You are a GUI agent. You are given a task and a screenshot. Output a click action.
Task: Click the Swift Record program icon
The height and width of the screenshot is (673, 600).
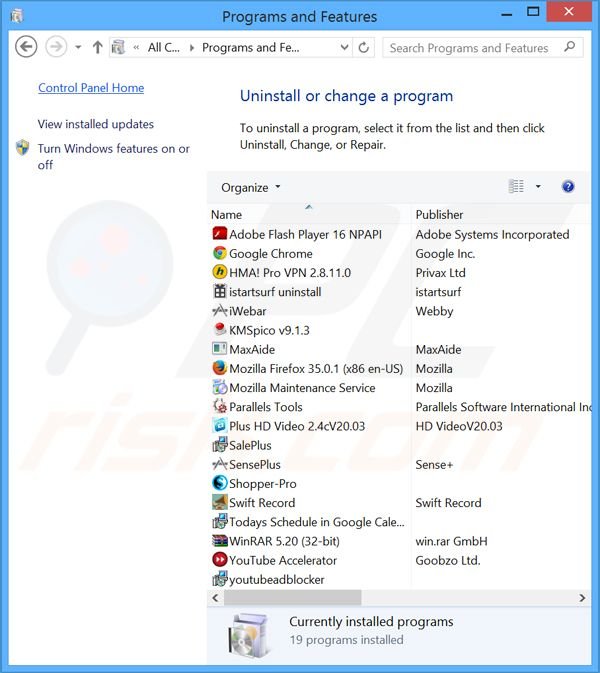[x=219, y=502]
